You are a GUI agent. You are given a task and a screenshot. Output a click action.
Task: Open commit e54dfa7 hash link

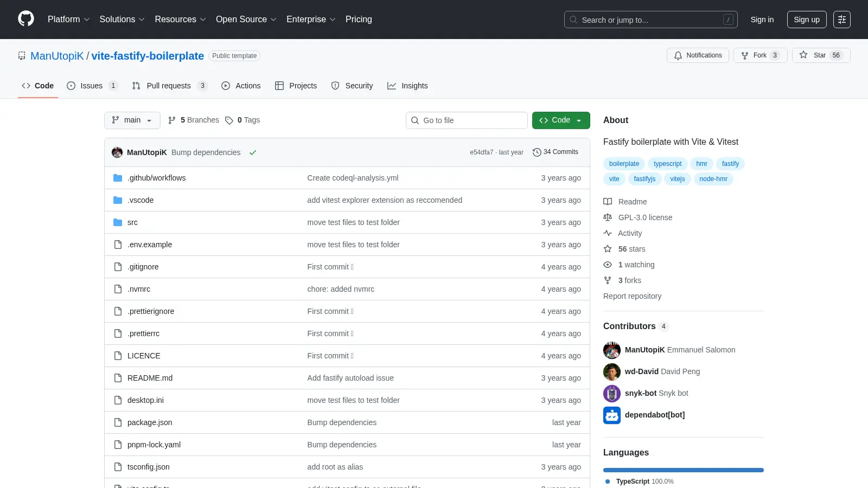[x=481, y=152]
